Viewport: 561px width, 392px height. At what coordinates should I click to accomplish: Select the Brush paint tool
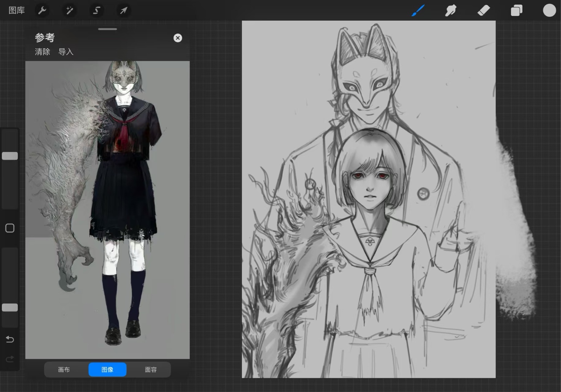pyautogui.click(x=418, y=11)
